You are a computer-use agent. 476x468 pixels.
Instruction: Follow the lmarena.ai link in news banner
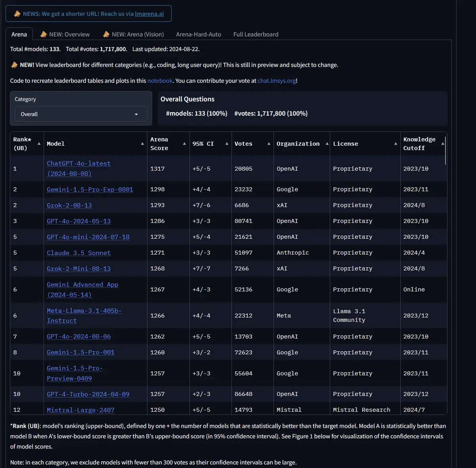149,14
